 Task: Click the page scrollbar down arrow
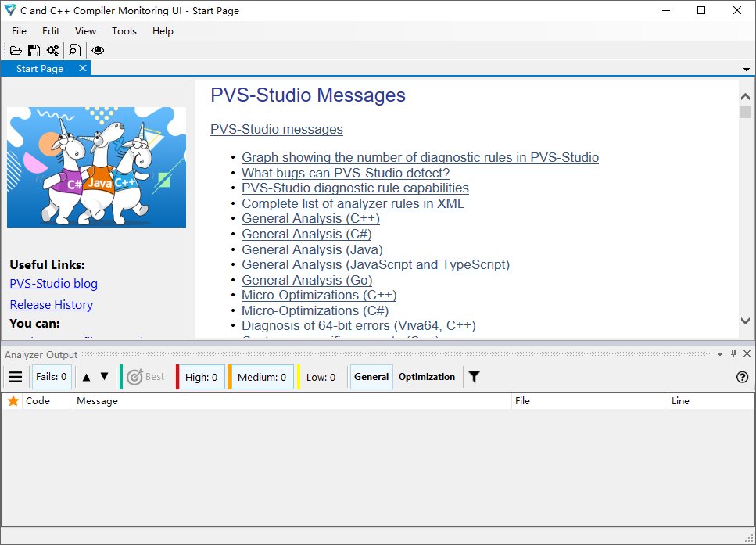tap(745, 321)
